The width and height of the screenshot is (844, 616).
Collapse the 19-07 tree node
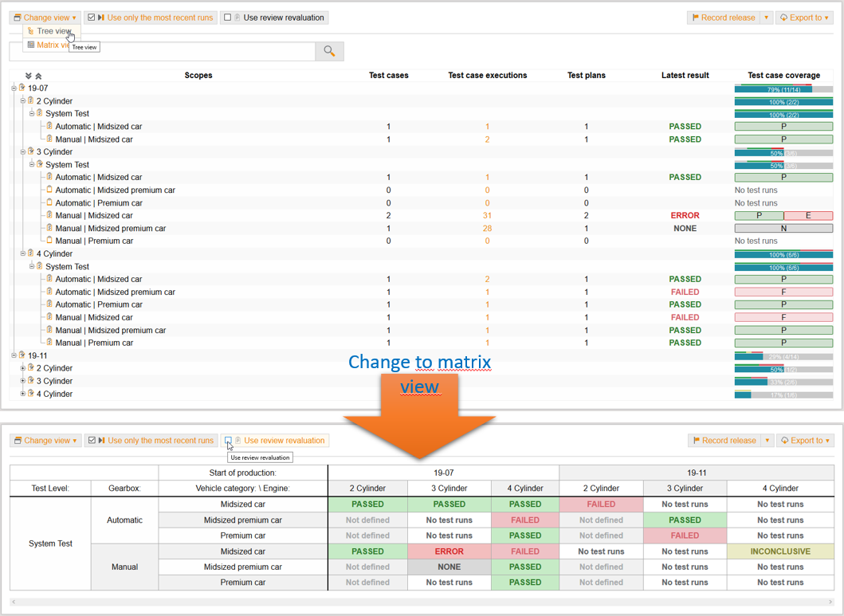(x=14, y=88)
